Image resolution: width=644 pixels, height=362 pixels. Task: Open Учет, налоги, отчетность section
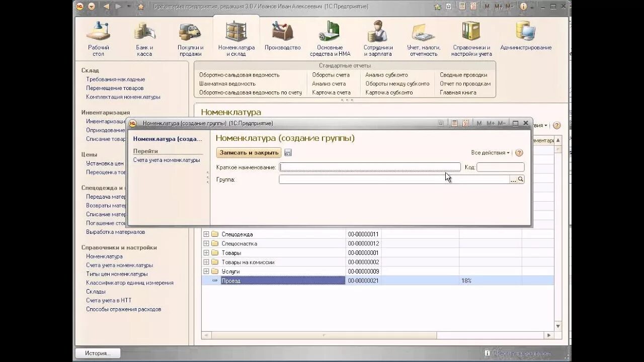[x=424, y=38]
